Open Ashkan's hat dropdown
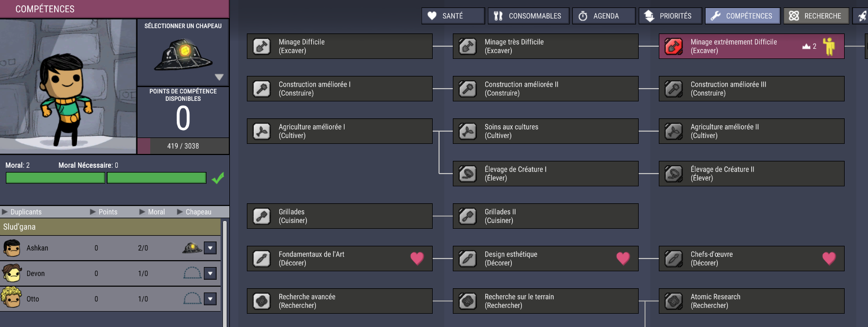Screen dimensions: 868x327 pyautogui.click(x=211, y=248)
